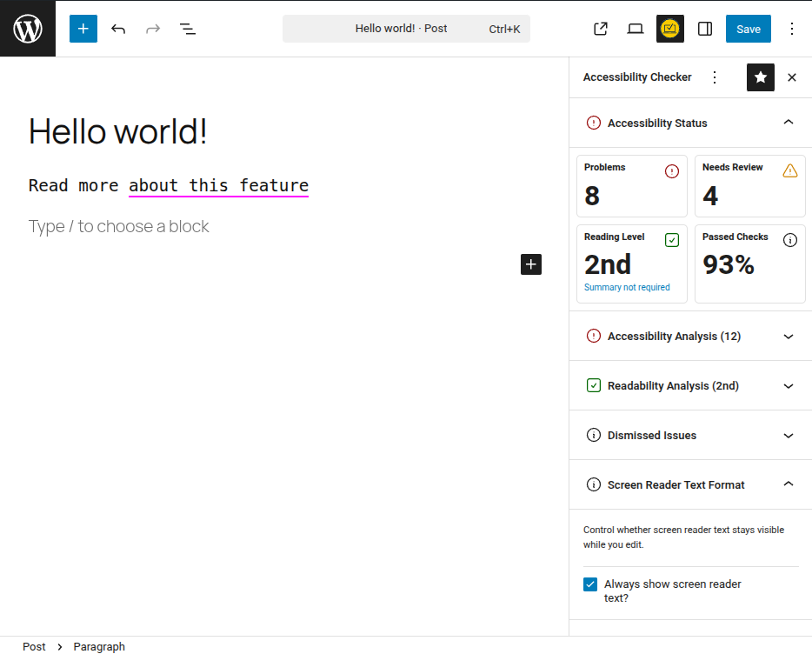Uncheck Always show screen reader text
Viewport: 812px width, 654px height.
tap(590, 584)
